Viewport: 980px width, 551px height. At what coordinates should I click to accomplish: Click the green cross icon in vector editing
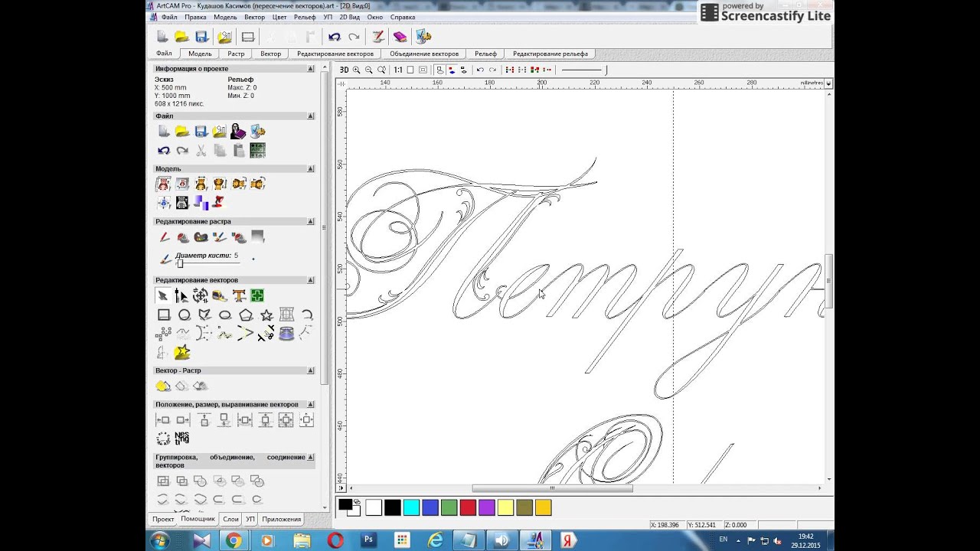[257, 295]
